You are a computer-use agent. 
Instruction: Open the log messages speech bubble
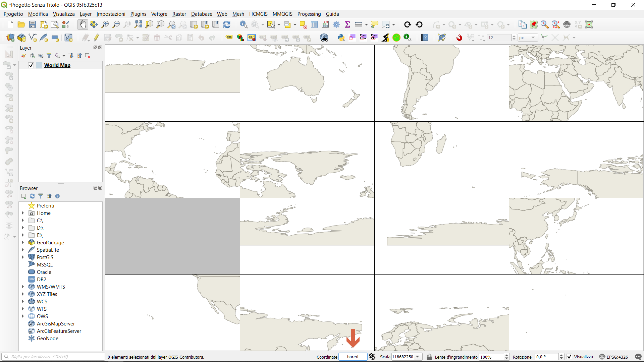[x=638, y=357]
